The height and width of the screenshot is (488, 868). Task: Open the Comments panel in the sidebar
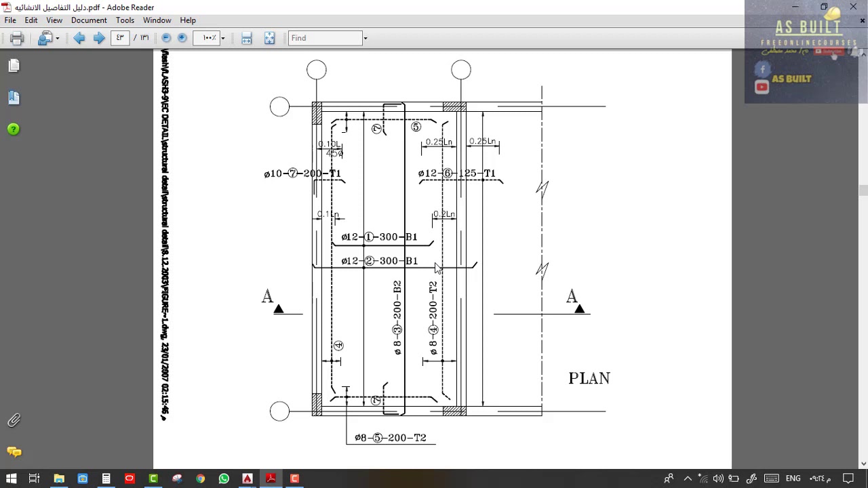[x=14, y=452]
